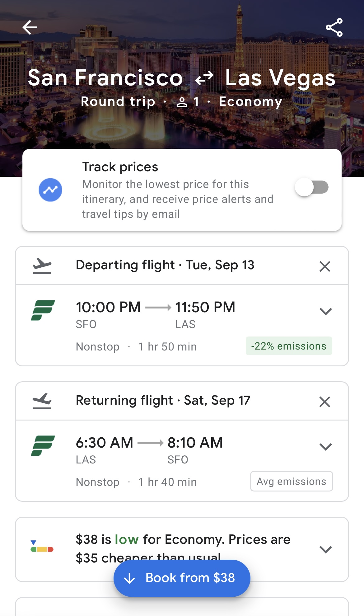Tap the Economy cabin class label
364x616 pixels.
(250, 102)
